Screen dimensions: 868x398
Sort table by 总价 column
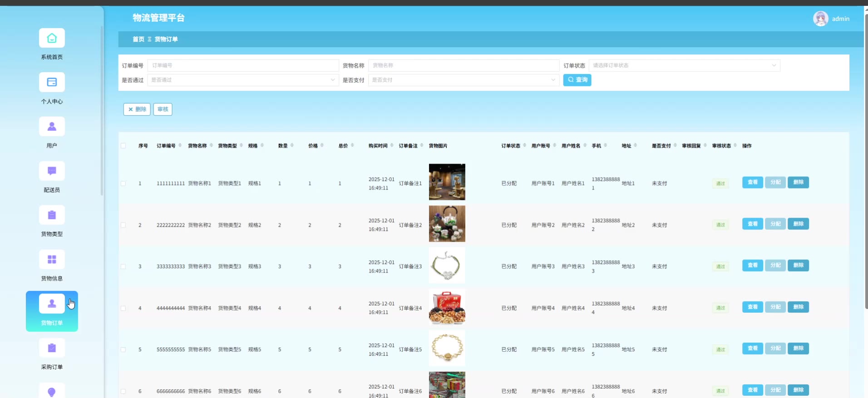coord(353,145)
